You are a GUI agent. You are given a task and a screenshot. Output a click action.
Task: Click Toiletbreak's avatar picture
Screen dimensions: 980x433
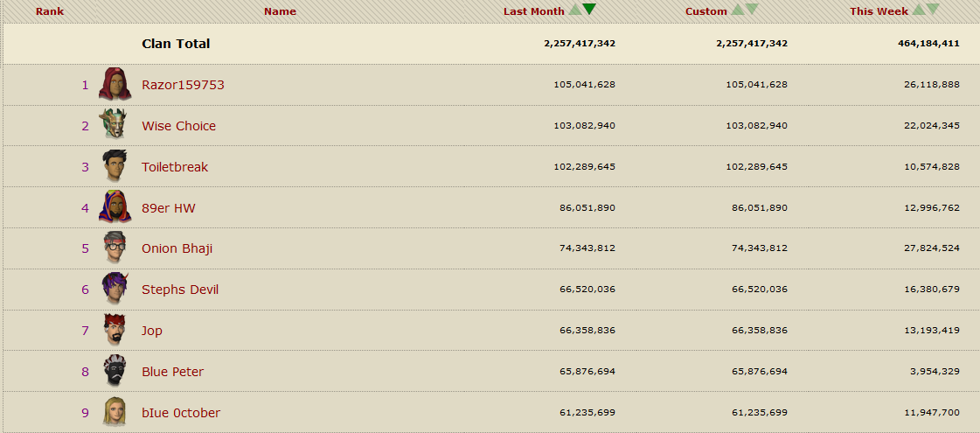coord(115,166)
